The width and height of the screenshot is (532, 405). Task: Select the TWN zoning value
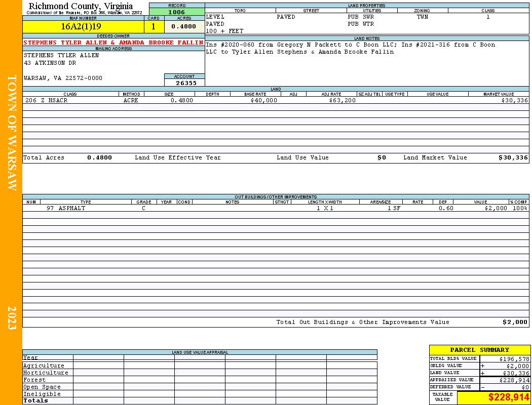[x=423, y=17]
